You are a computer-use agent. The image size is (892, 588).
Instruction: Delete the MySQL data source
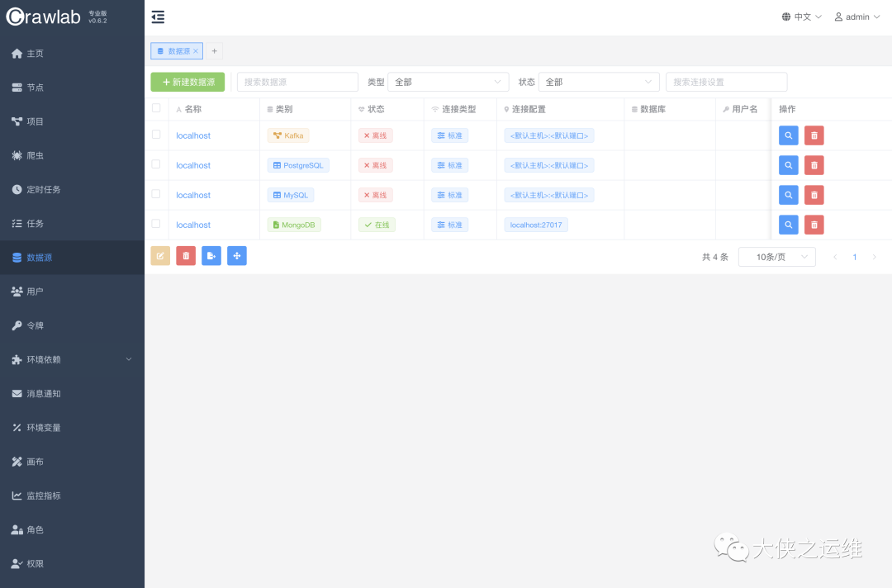[x=814, y=195]
